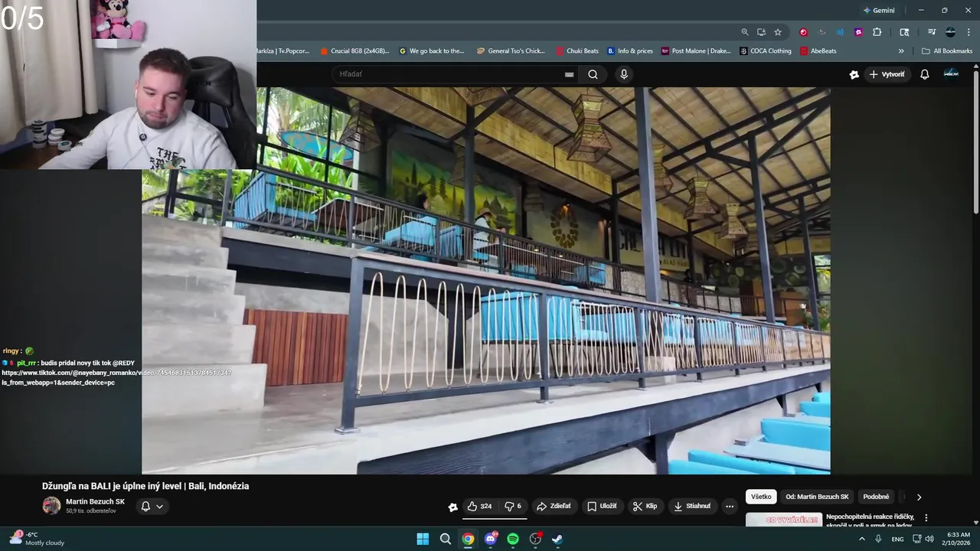
Task: Click the sparkle icon left of like button
Action: 452,507
